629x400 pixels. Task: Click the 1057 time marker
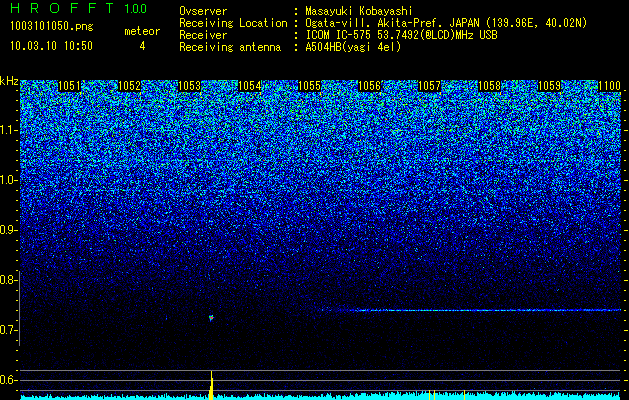[429, 86]
